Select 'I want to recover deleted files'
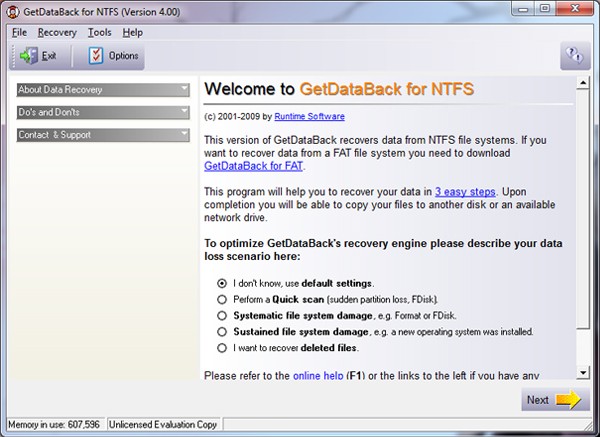 point(222,348)
